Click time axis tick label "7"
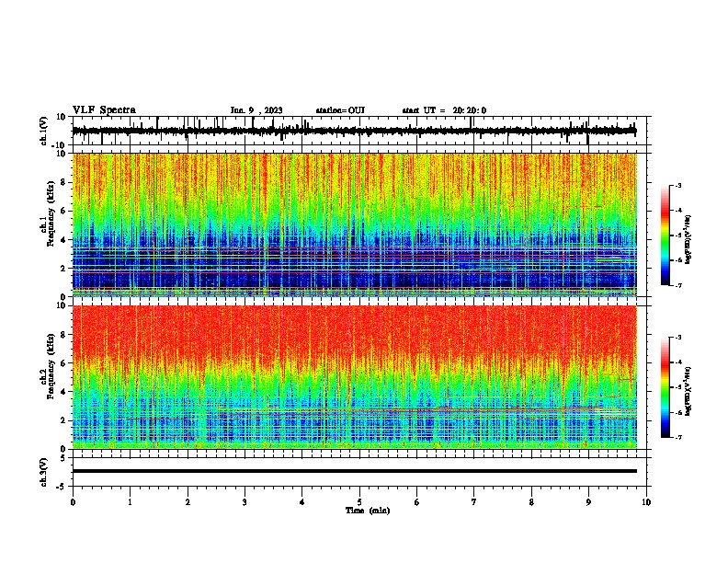 (x=474, y=502)
